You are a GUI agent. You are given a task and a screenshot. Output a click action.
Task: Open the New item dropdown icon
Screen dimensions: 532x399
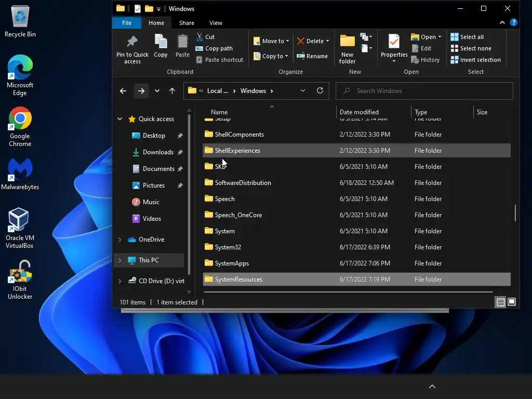point(366,37)
